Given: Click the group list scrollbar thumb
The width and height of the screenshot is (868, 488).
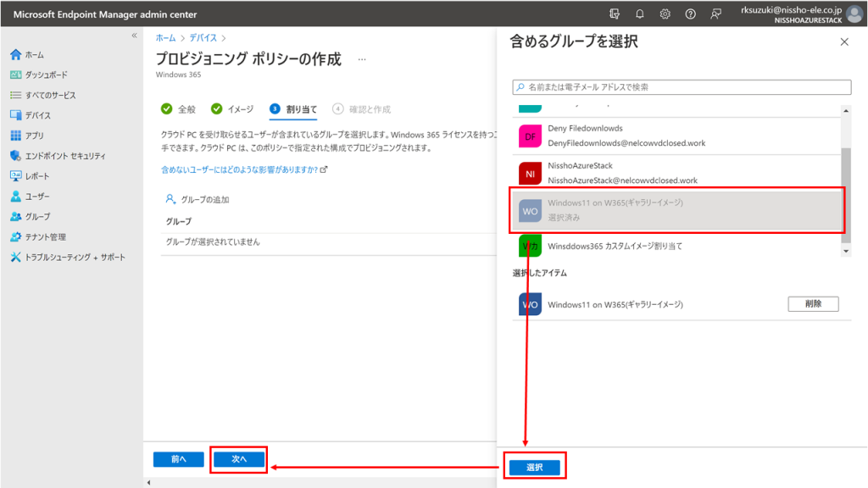Looking at the screenshot, I should (846, 195).
